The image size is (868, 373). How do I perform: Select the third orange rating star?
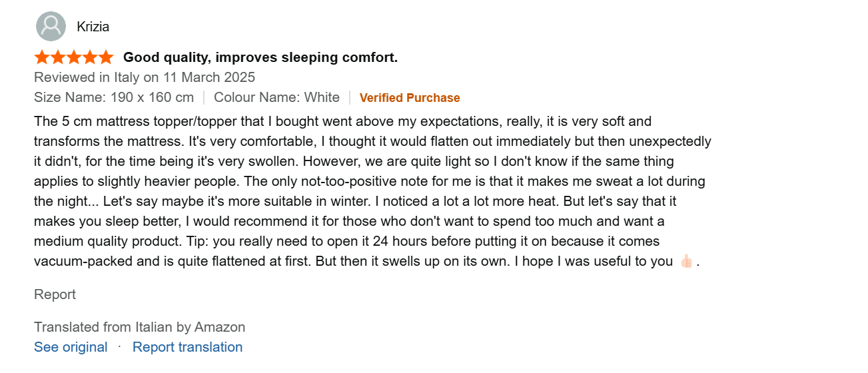coord(74,57)
